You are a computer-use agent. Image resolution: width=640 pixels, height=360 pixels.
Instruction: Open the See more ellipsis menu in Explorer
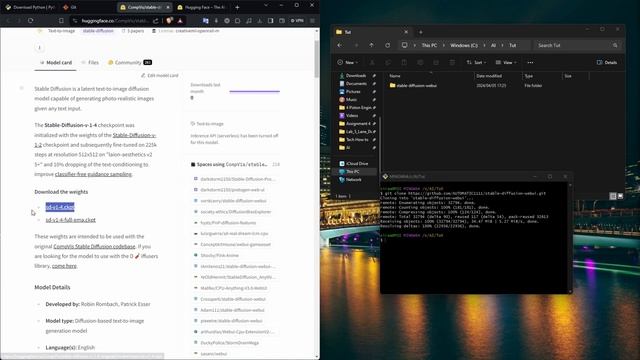(x=530, y=62)
